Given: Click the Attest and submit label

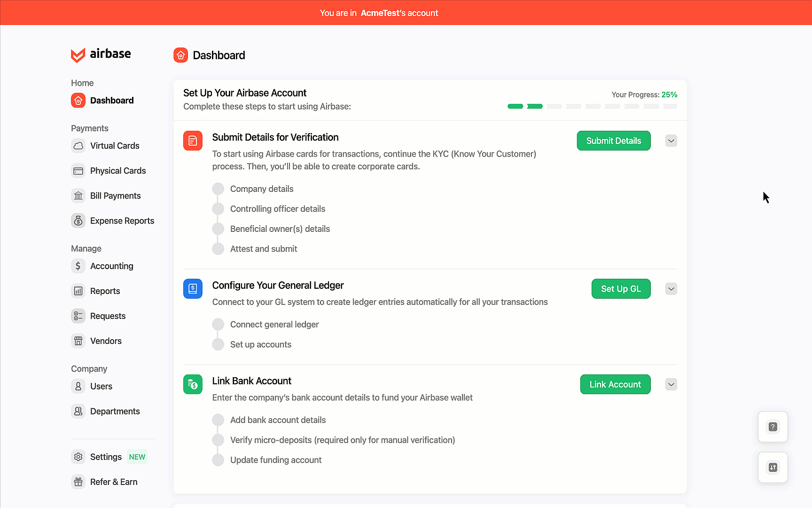Looking at the screenshot, I should pos(264,249).
